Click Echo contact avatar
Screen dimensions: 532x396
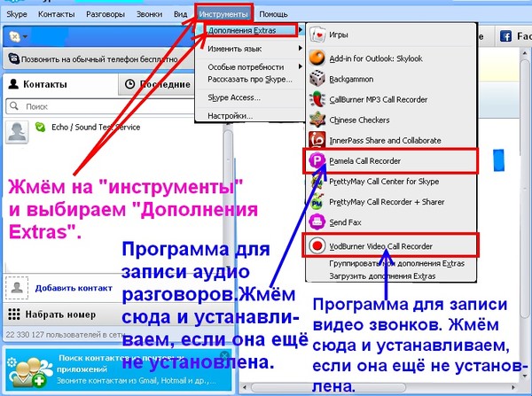tap(17, 132)
